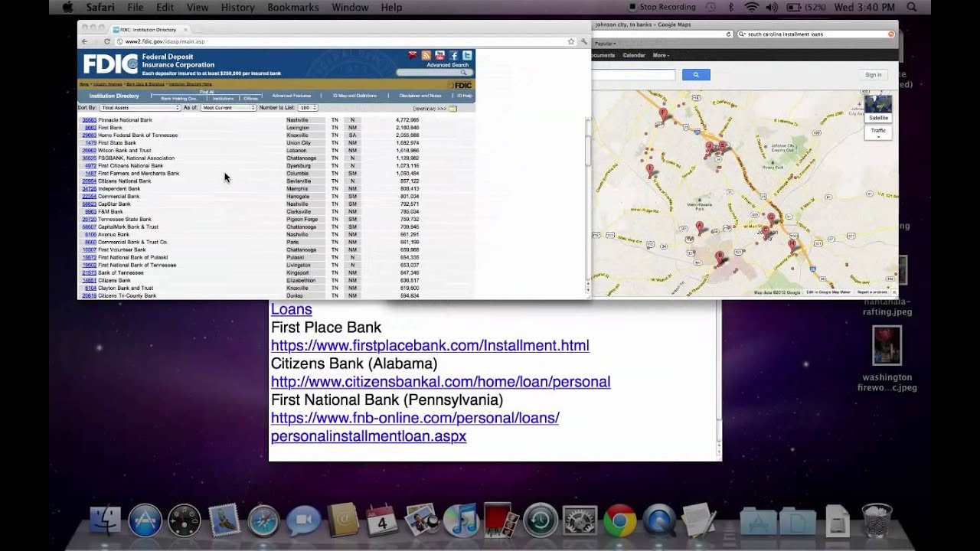Click the firstplacebank.com Installment link
The image size is (980, 551).
tap(430, 345)
